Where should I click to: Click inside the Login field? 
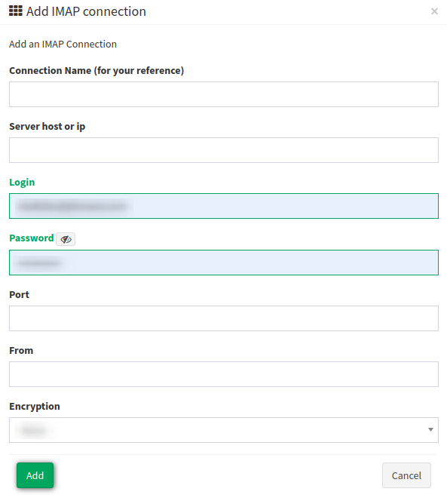pyautogui.click(x=224, y=206)
